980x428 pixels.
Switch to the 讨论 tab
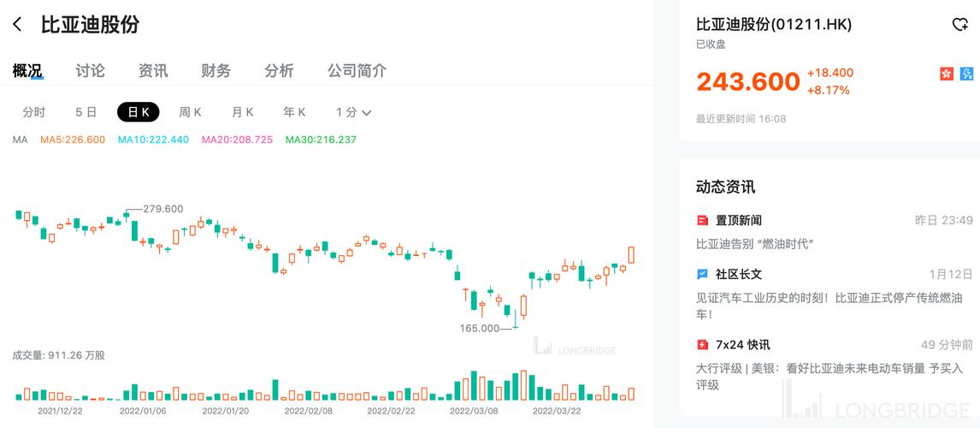click(90, 71)
